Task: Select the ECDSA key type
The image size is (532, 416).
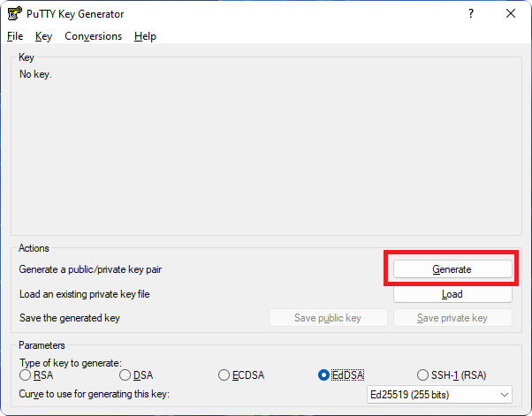Action: (241, 375)
